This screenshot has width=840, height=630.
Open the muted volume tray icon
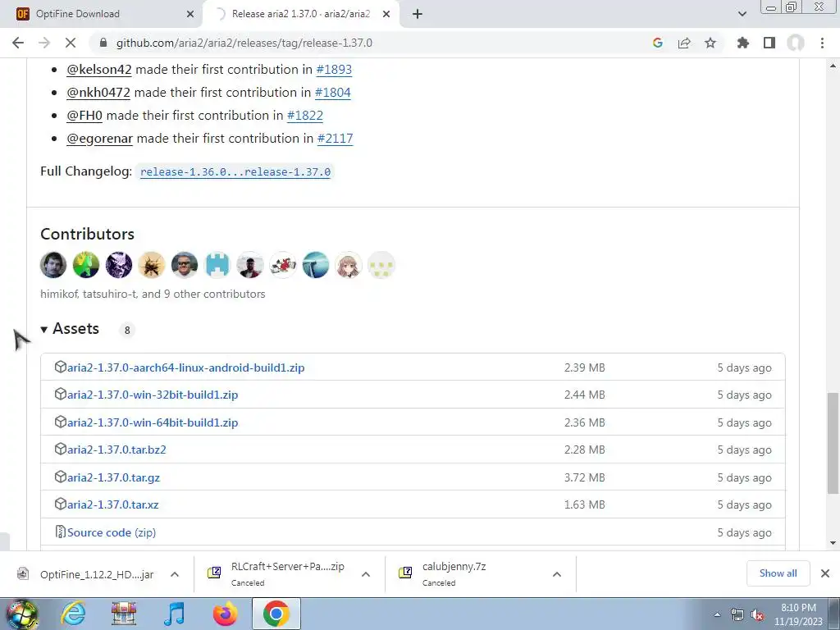coord(757,615)
